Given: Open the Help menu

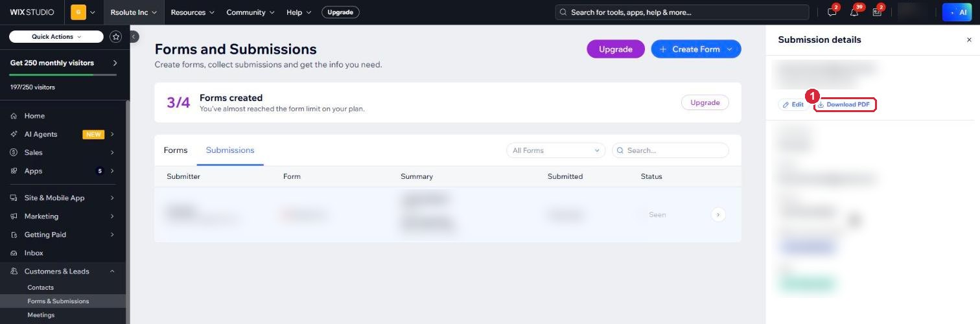Looking at the screenshot, I should (x=299, y=12).
